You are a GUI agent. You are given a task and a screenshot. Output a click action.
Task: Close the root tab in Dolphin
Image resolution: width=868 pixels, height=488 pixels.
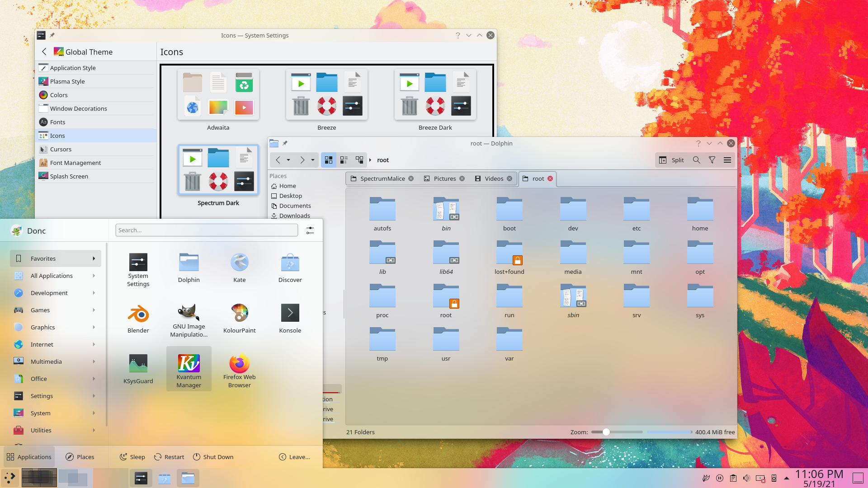(550, 178)
